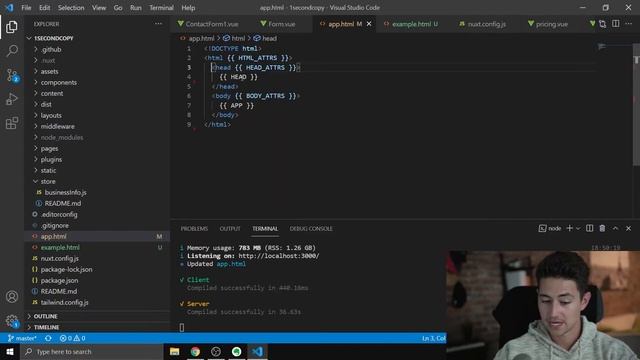Image resolution: width=640 pixels, height=360 pixels.
Task: Click the Windows Start button
Action: 10,352
